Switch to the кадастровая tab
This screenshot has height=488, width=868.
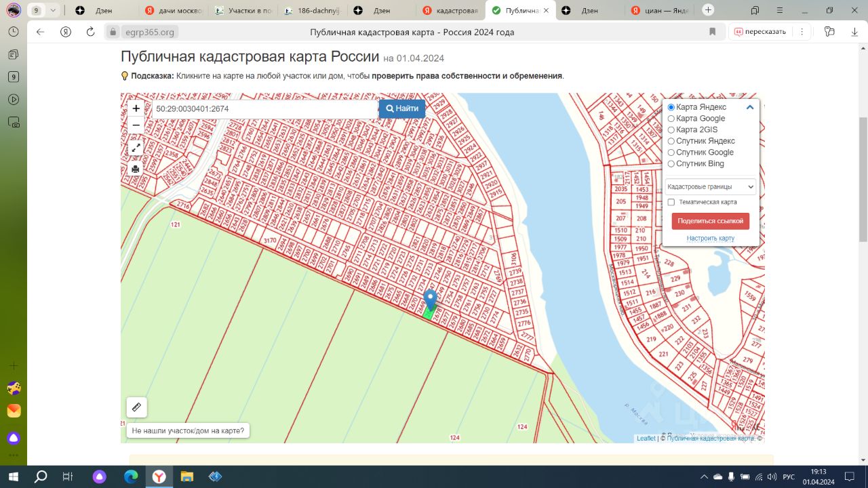pyautogui.click(x=450, y=10)
